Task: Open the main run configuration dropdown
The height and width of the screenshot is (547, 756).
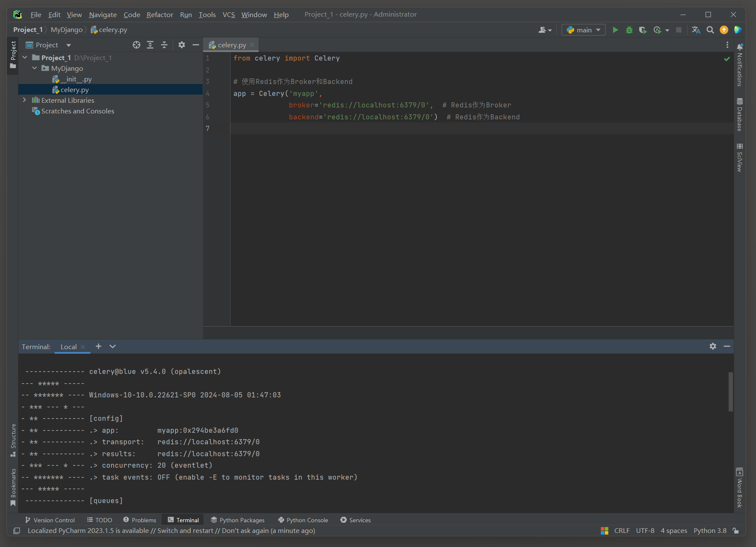Action: click(x=583, y=30)
